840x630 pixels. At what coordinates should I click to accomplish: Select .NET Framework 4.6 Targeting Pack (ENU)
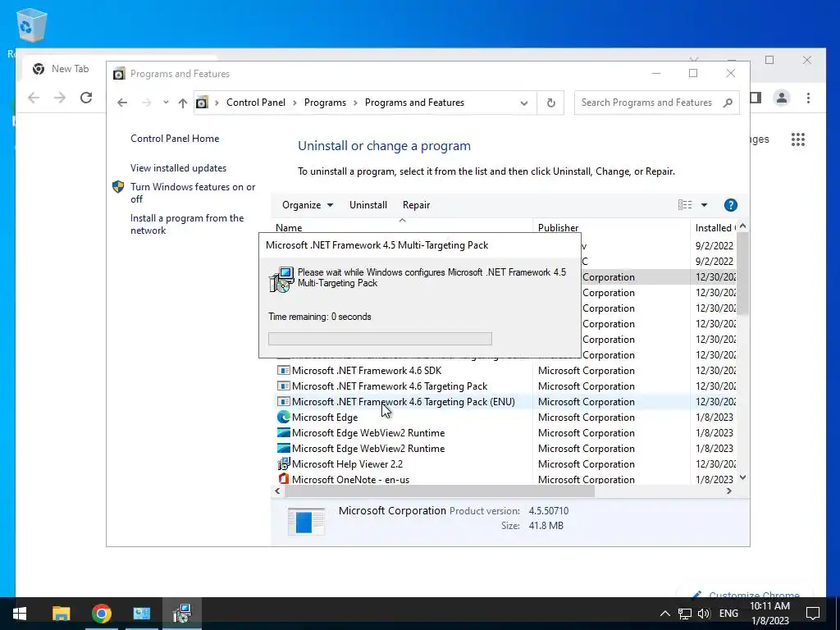tap(403, 402)
